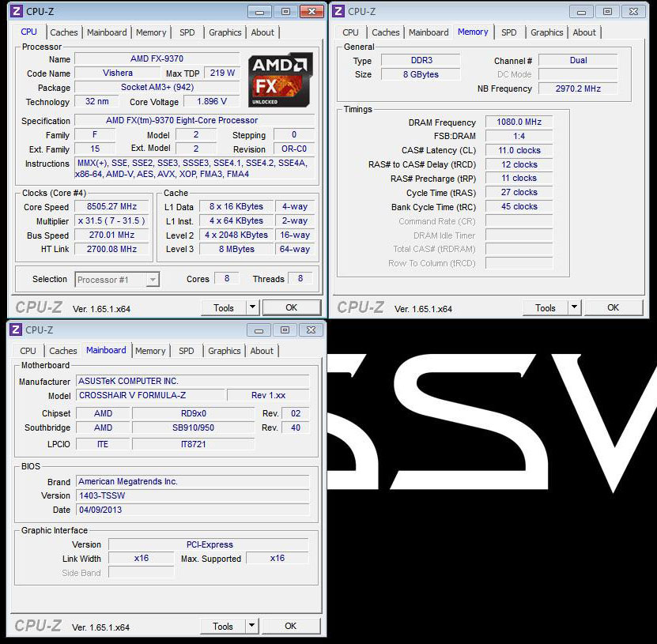Viewport: 657px width, 644px height.
Task: Switch to Caches tab in CPU window
Action: [x=64, y=32]
